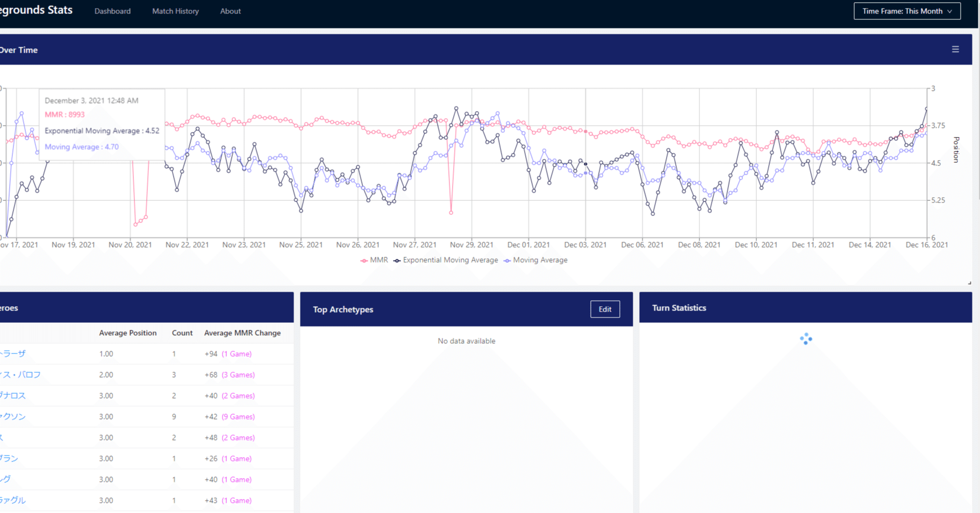Open the (1 Game) link beside +43
Image resolution: width=980 pixels, height=513 pixels.
tap(237, 501)
